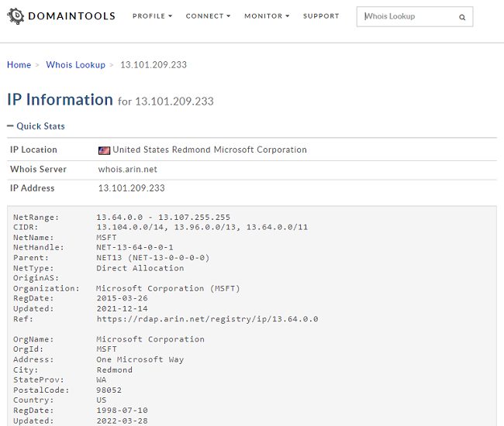The height and width of the screenshot is (426, 504).
Task: Click the United States flag icon
Action: pos(104,150)
